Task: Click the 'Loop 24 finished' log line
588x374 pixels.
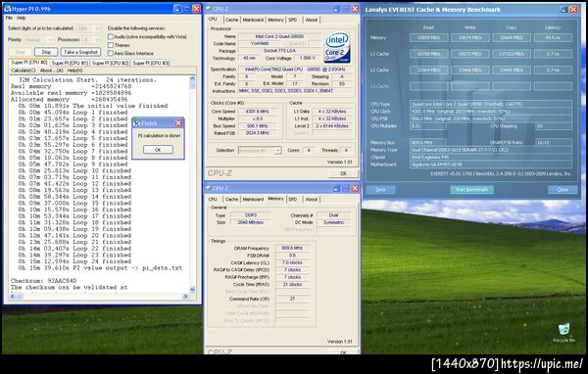Action: pyautogui.click(x=75, y=261)
